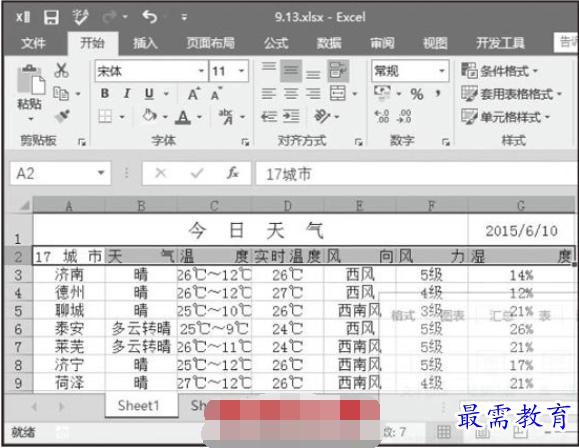This screenshot has height=448, width=579.
Task: Open the 剪贴板 clipboard pane launcher
Action: coord(82,142)
